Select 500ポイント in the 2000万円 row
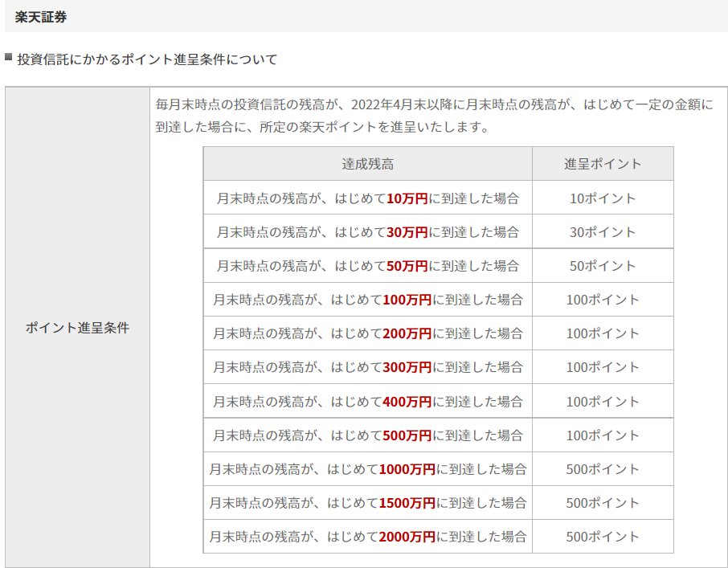Image resolution: width=728 pixels, height=568 pixels. click(x=603, y=537)
